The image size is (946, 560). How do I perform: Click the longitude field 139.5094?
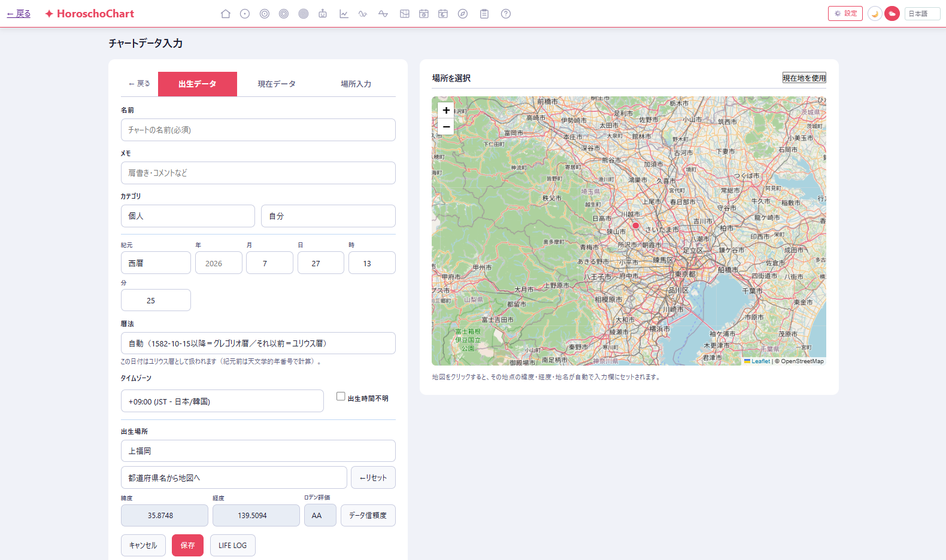coord(256,515)
